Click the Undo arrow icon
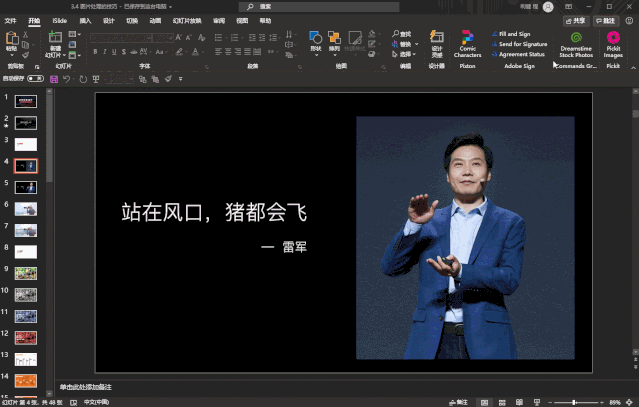Screen dimensions: 639x407 [66, 79]
